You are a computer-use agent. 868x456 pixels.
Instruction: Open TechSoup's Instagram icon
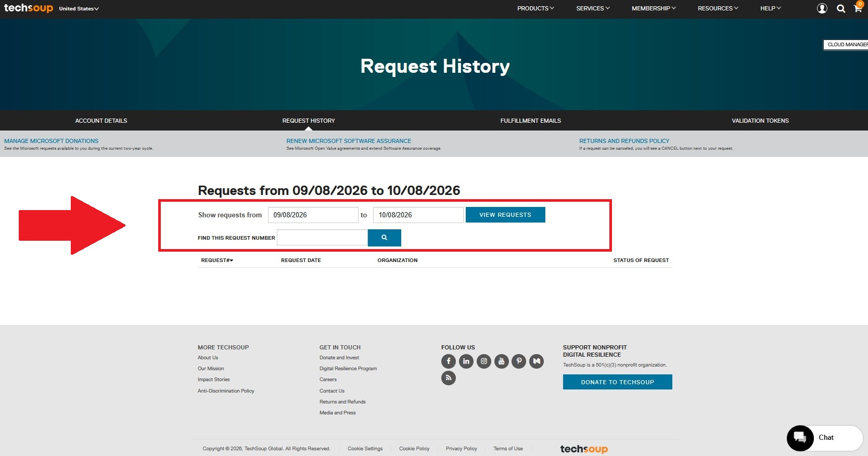pyautogui.click(x=484, y=361)
